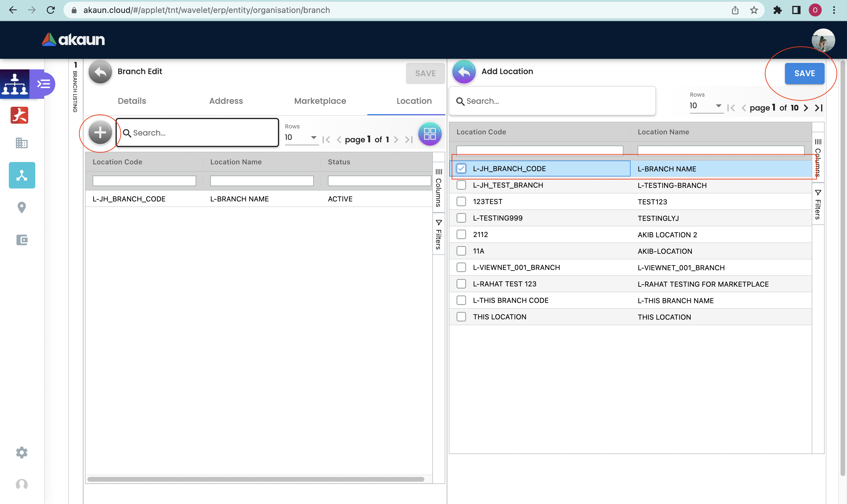
Task: Click the Add Location back arrow
Action: point(463,72)
